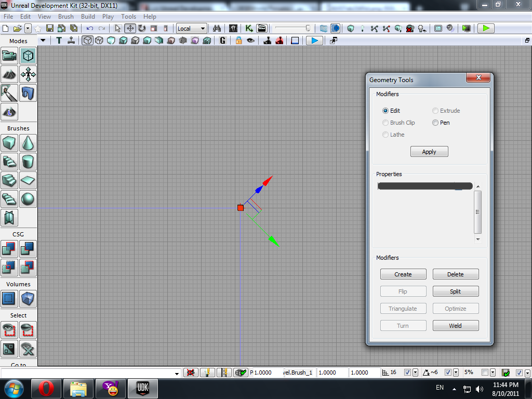
Task: Click the Weld modifier button
Action: [455, 326]
